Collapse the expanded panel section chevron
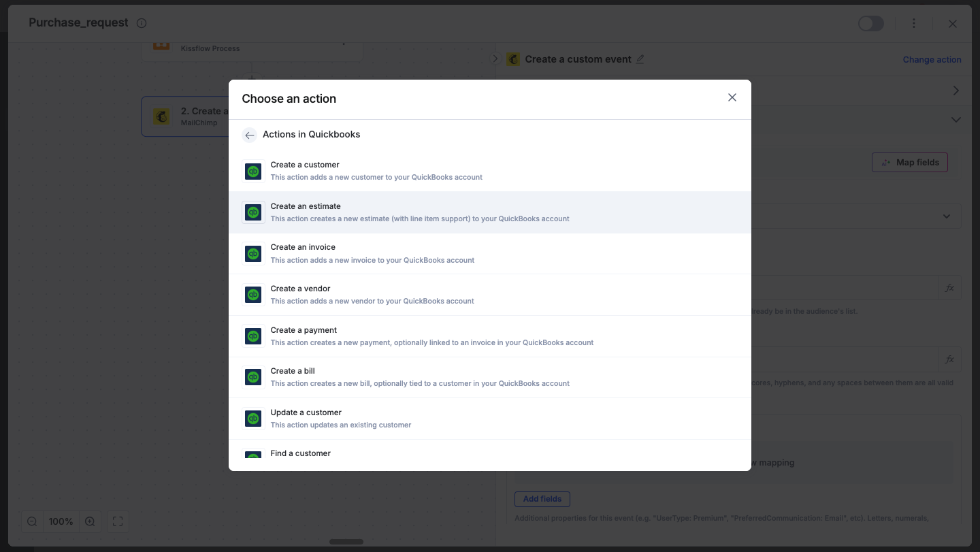 (955, 120)
